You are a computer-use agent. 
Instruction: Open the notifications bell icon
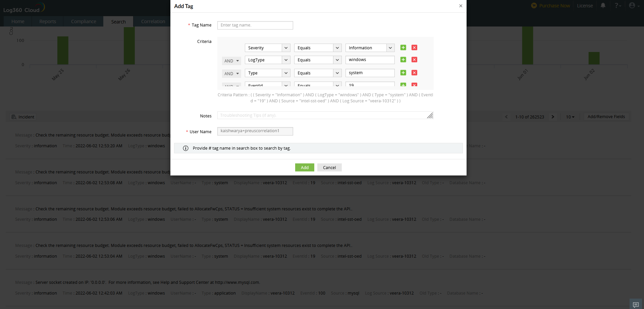(603, 5)
